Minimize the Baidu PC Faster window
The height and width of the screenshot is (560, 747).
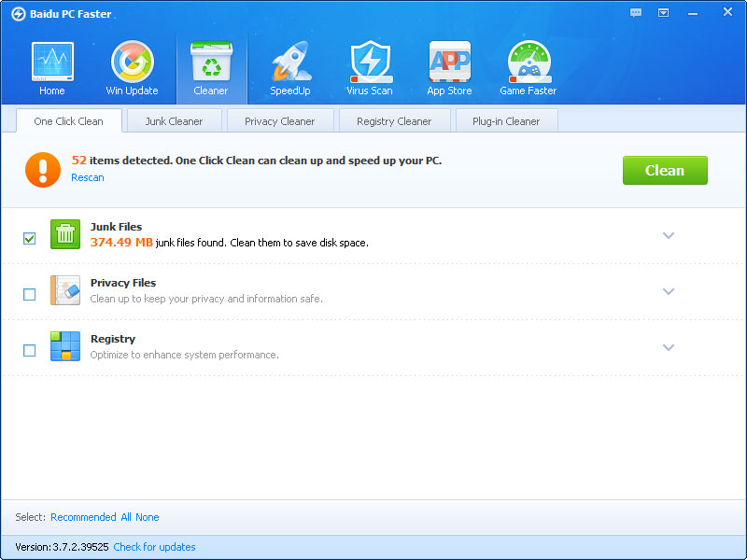click(693, 13)
